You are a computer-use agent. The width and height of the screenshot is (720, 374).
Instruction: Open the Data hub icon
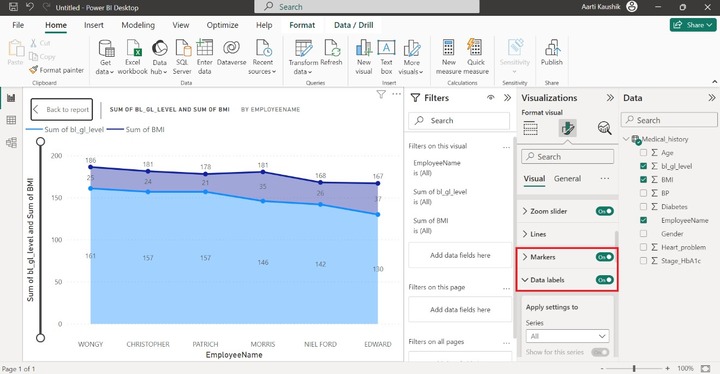(160, 48)
